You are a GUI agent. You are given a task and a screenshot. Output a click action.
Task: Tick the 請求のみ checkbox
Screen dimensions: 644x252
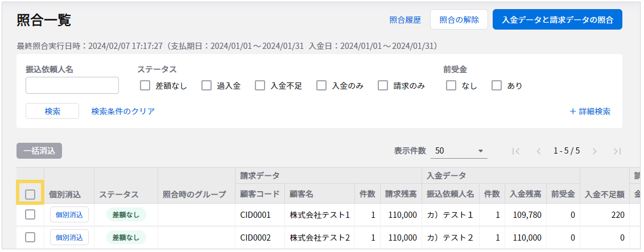click(x=383, y=86)
